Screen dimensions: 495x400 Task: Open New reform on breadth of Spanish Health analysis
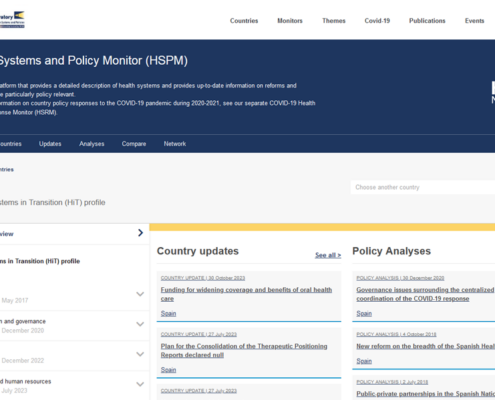pos(426,346)
